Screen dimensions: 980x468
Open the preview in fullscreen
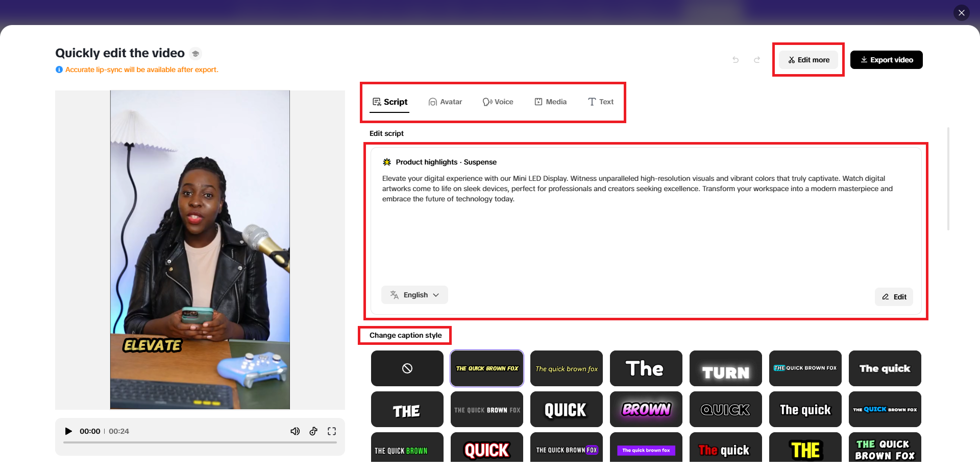coord(332,431)
